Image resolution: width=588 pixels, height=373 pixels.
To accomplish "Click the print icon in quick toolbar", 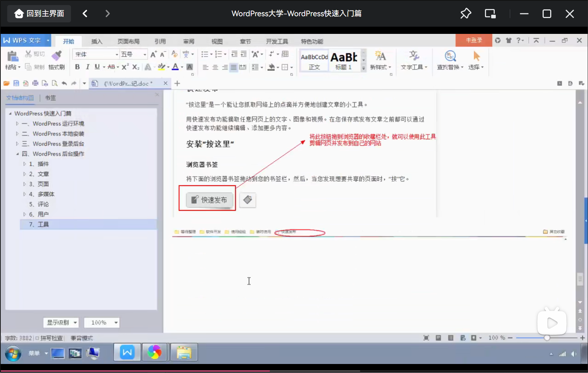I will [35, 83].
